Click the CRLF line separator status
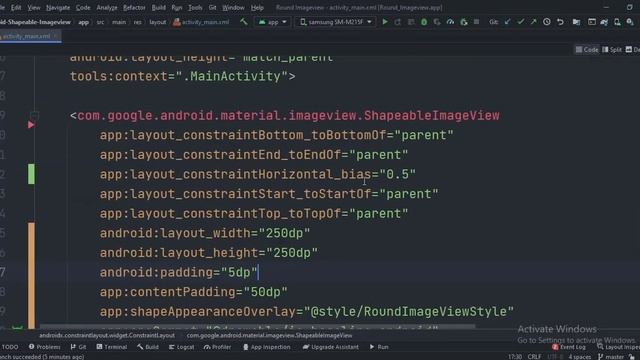Screen dimensions: 640x360 pyautogui.click(x=534, y=357)
